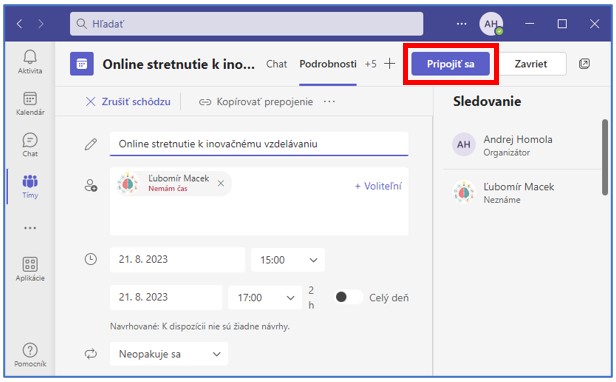Screen dimensions: 616x382
Task: Add a tab with the plus icon
Action: coord(389,64)
